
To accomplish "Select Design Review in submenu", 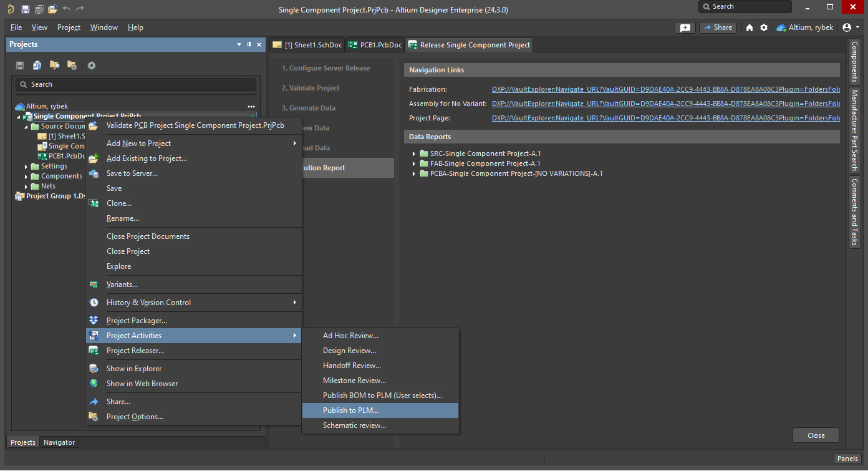I will (380, 351).
